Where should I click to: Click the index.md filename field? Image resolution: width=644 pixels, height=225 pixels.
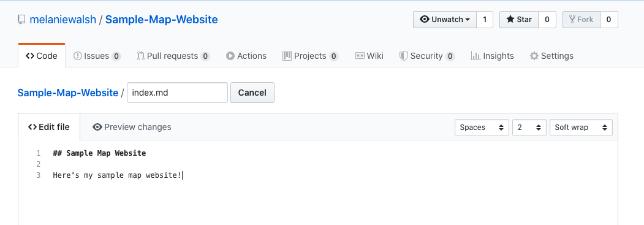pos(177,93)
